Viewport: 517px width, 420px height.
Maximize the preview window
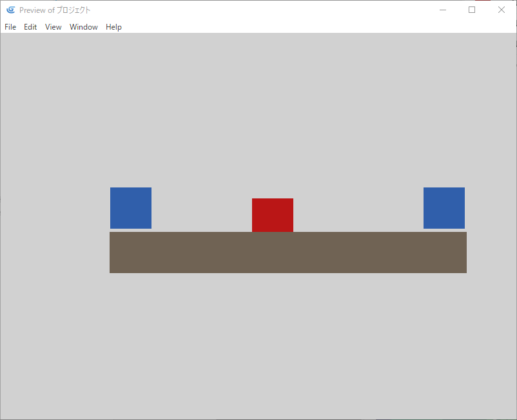pos(472,10)
